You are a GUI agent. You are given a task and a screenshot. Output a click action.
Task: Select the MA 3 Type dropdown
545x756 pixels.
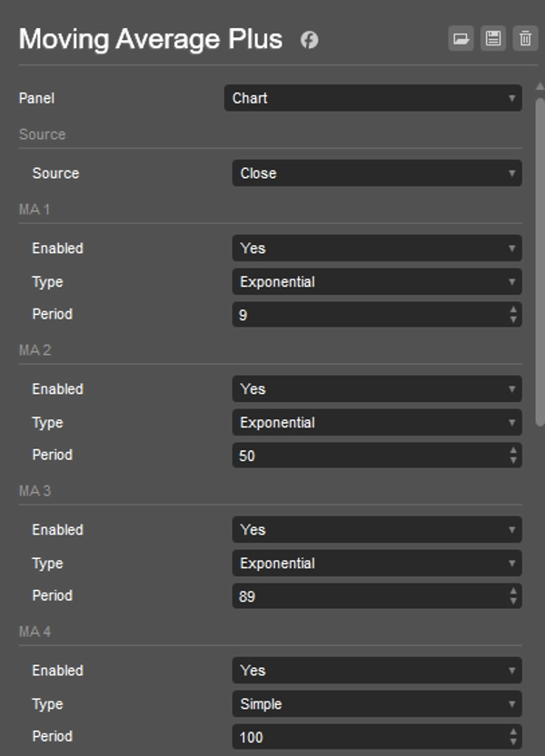(377, 563)
